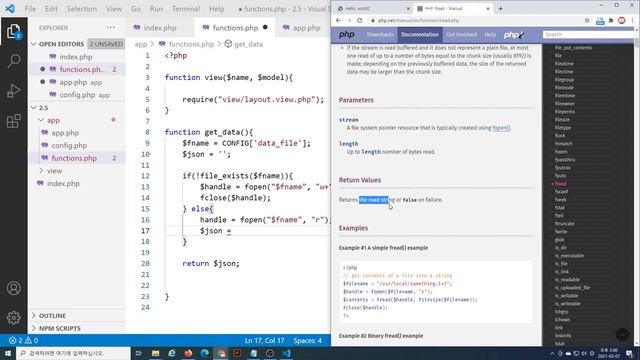Click the php.net search field

588,35
